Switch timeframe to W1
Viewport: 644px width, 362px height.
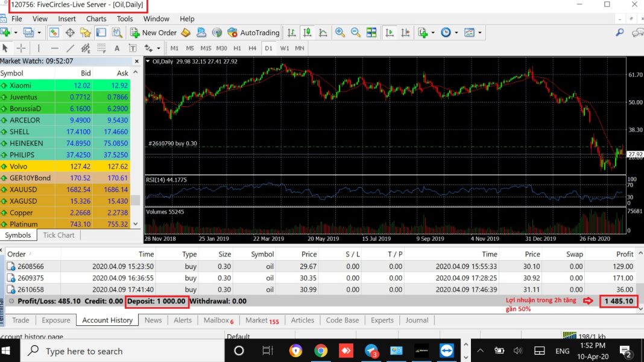[x=284, y=48]
